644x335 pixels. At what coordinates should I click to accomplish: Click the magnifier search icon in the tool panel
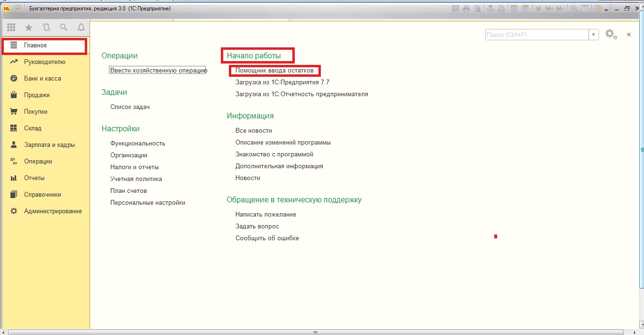pos(63,27)
